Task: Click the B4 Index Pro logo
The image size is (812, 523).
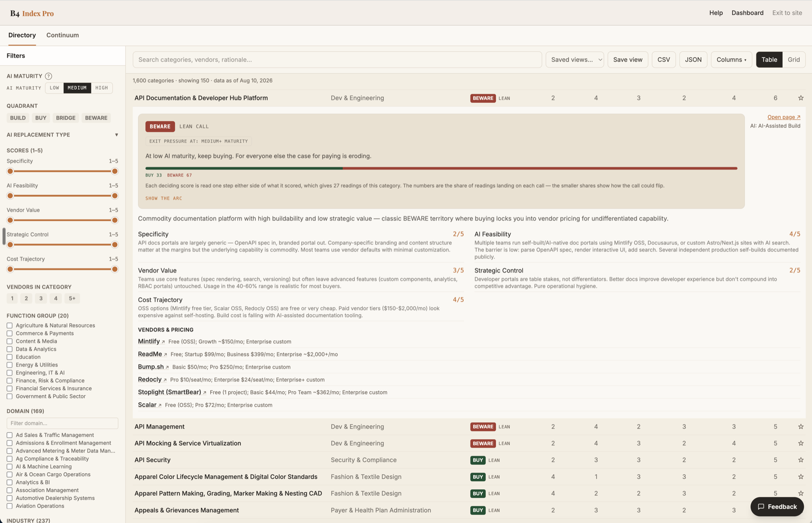Action: [32, 13]
